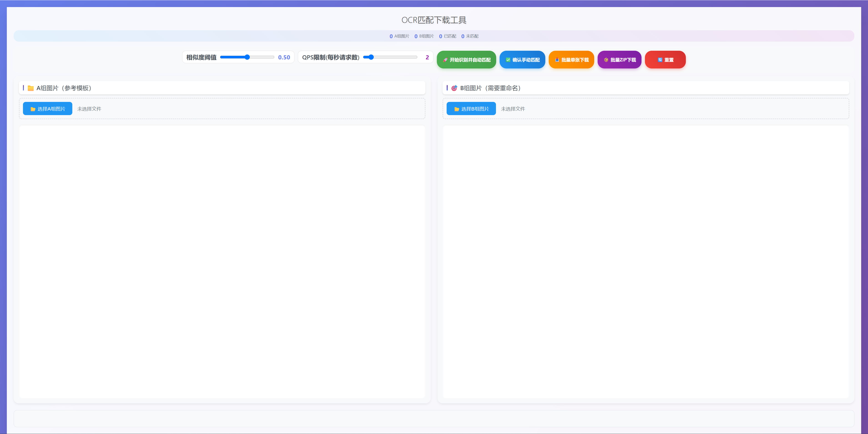Click the folder icon beside the A组图片 heading
Image resolution: width=868 pixels, height=434 pixels.
pyautogui.click(x=31, y=88)
